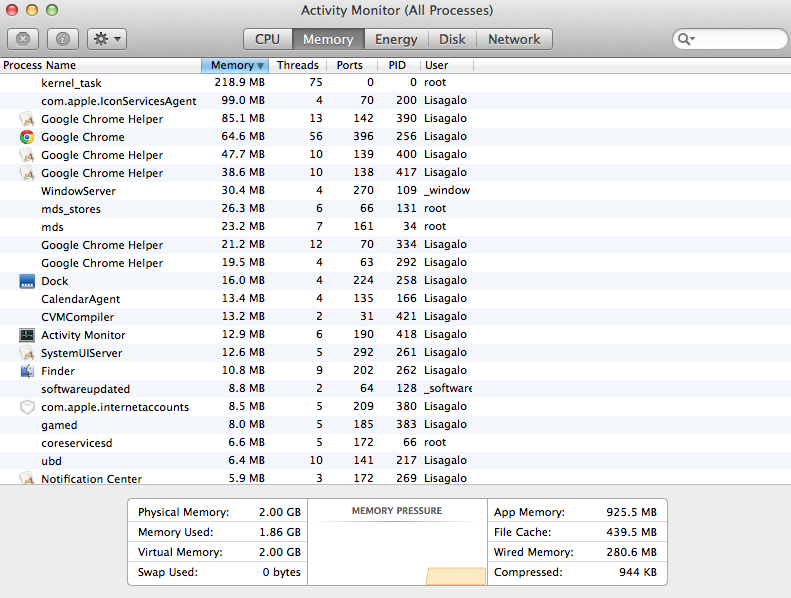Click the Memory Pressure graph
The height and width of the screenshot is (598, 791).
pyautogui.click(x=398, y=553)
